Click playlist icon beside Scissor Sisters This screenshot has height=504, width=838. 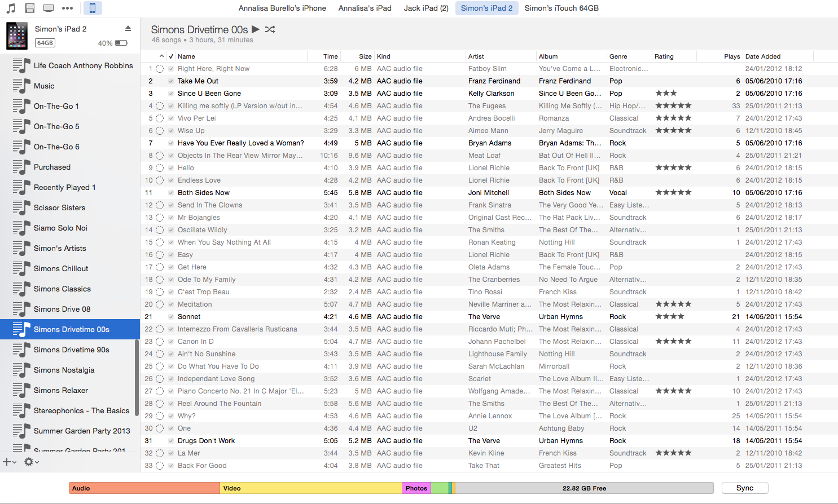click(x=22, y=207)
